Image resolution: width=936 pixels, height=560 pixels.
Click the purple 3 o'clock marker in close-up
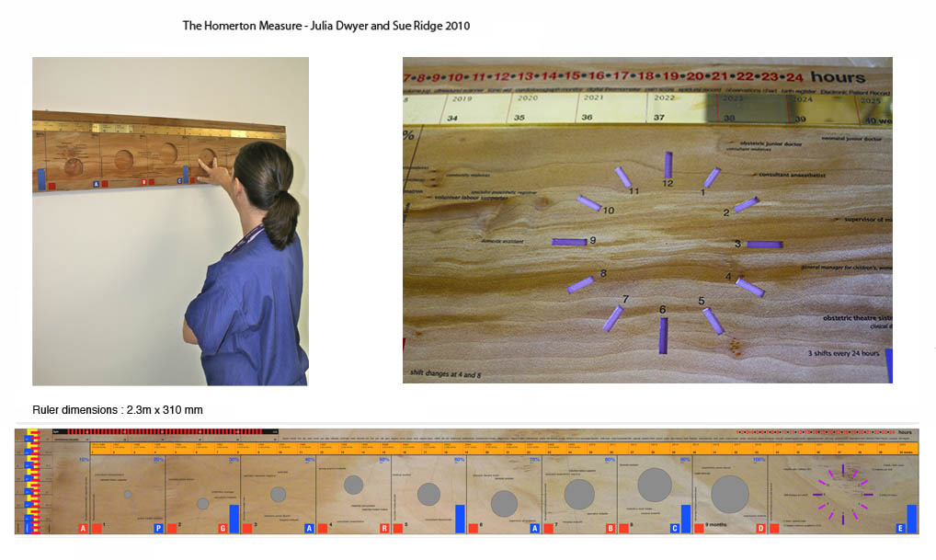point(763,245)
